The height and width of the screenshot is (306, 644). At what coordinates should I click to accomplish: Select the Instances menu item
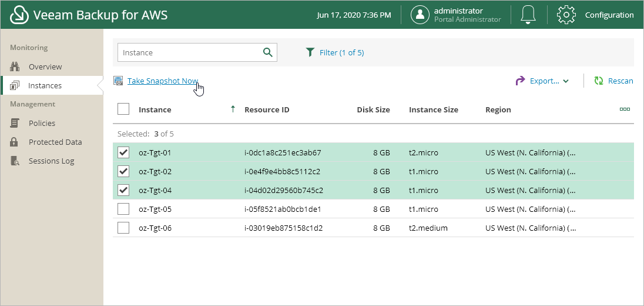coord(45,85)
